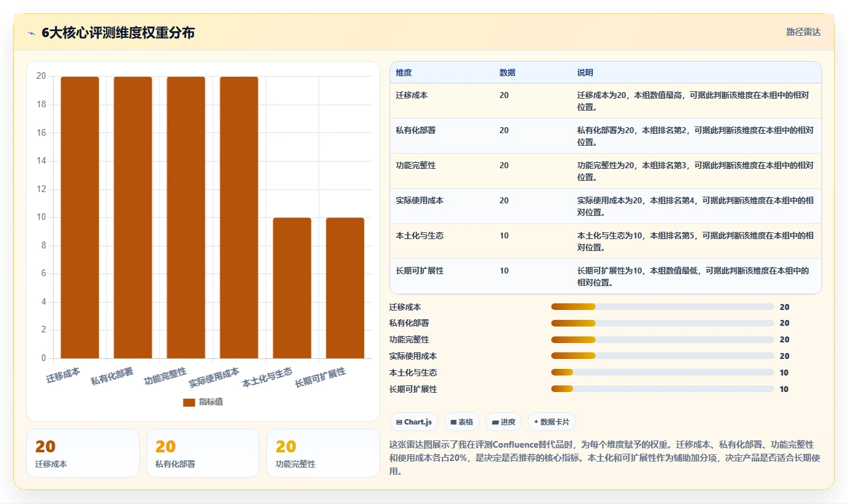Select the 功能完整性 bar in chart
Image resolution: width=848 pixels, height=504 pixels.
click(x=186, y=217)
